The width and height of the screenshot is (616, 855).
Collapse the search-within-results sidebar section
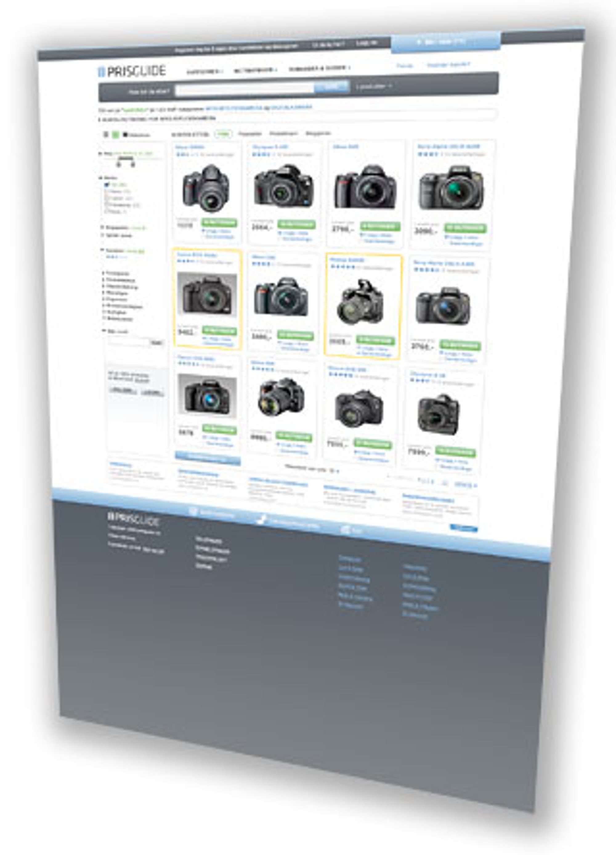104,331
